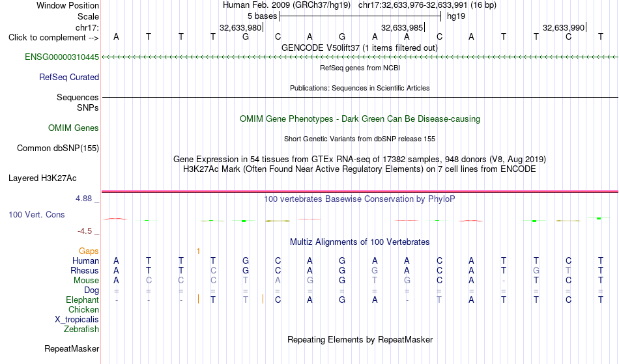Click the OMIM Gene Phenotypes track title
Image resolution: width=619 pixels, height=364 pixels.
[x=360, y=119]
